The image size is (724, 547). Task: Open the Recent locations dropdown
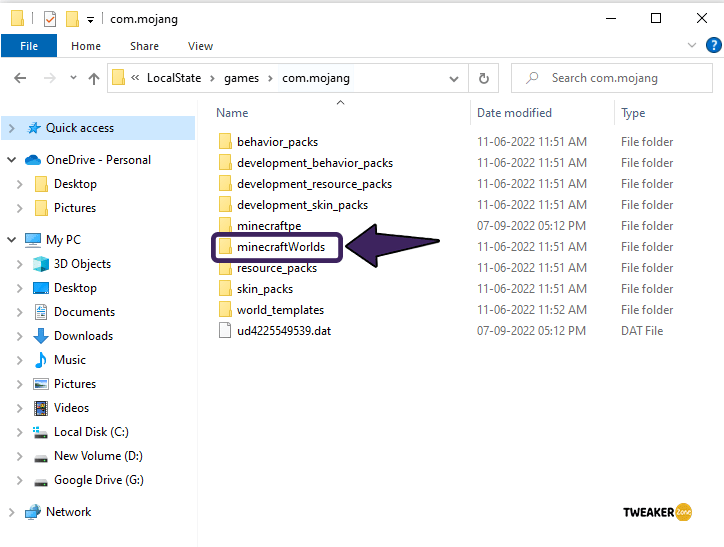point(73,78)
